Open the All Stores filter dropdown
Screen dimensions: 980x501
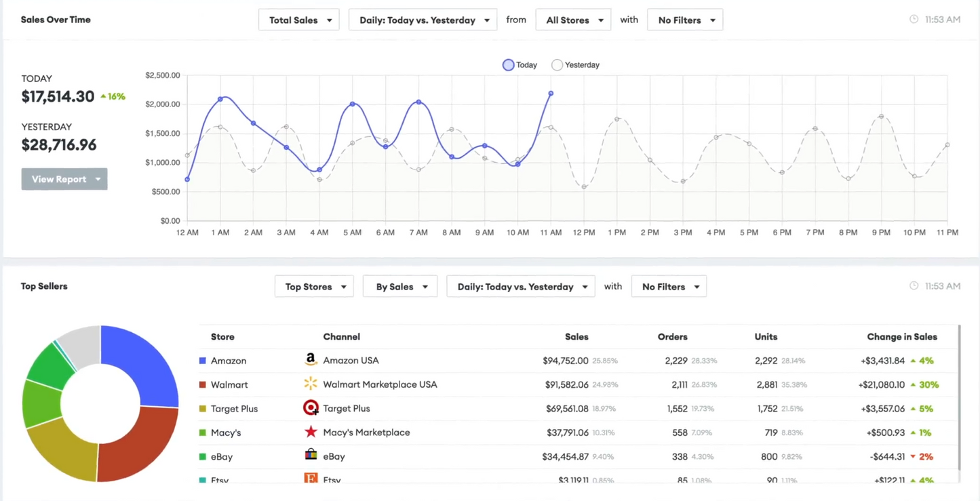573,20
